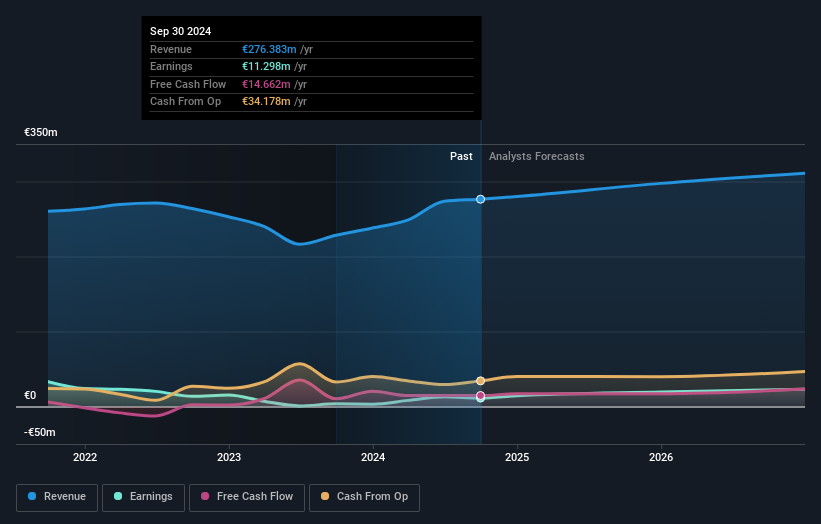
Task: Toggle the Earnings legend series
Action: tap(143, 497)
